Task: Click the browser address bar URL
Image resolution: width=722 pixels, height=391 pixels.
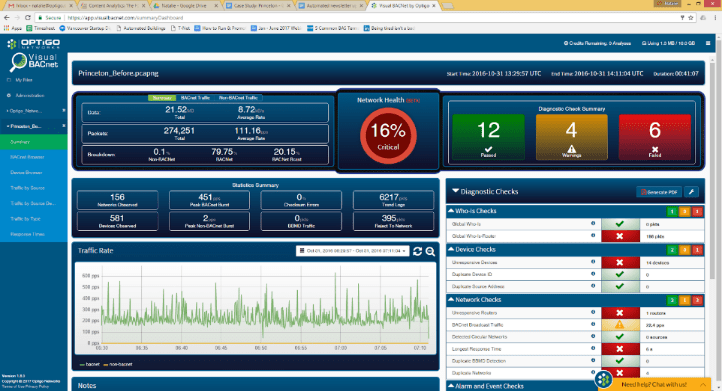Action: pos(126,18)
